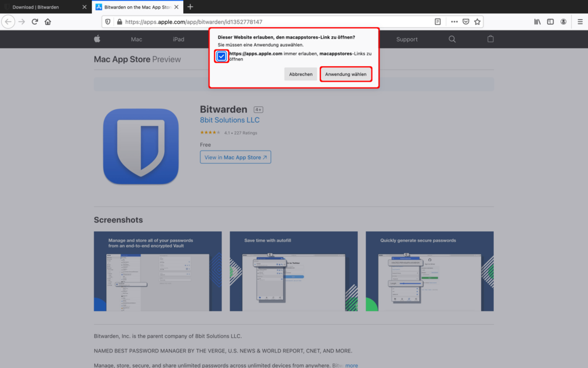The image size is (588, 368).
Task: Open the Apple site search icon
Action: coord(452,39)
